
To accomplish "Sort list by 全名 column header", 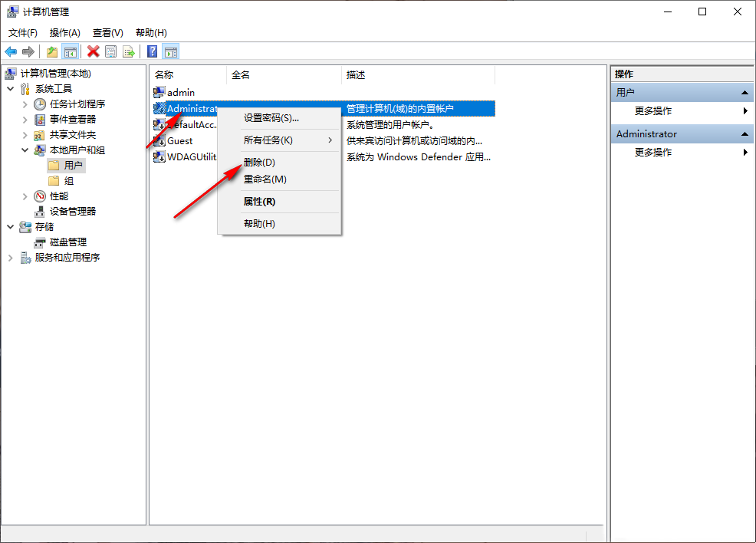I will tap(284, 74).
